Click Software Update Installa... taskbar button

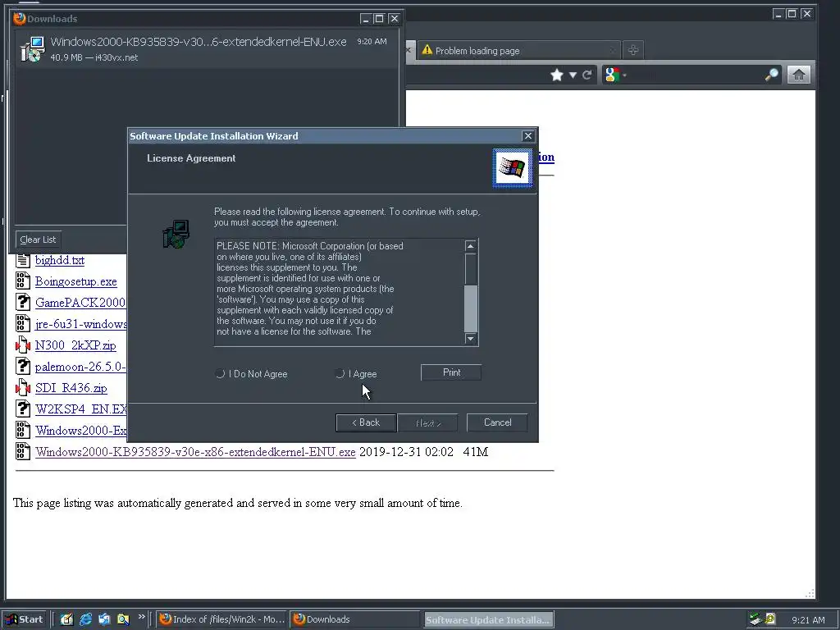489,620
